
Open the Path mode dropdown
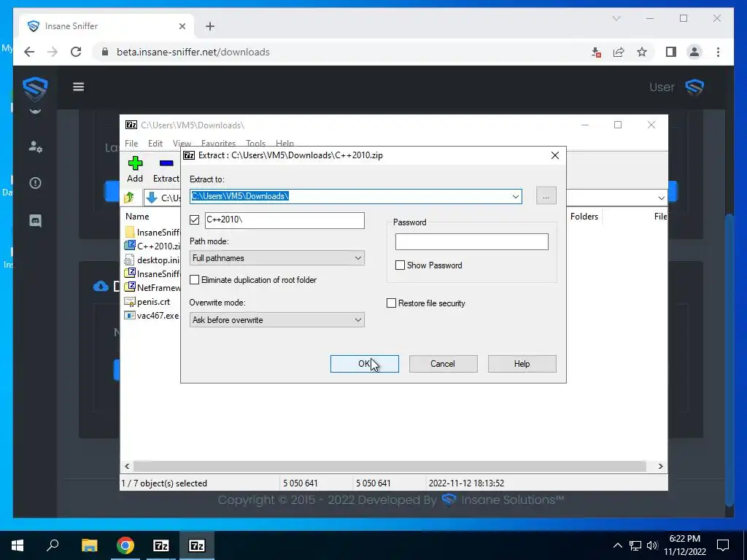point(277,258)
